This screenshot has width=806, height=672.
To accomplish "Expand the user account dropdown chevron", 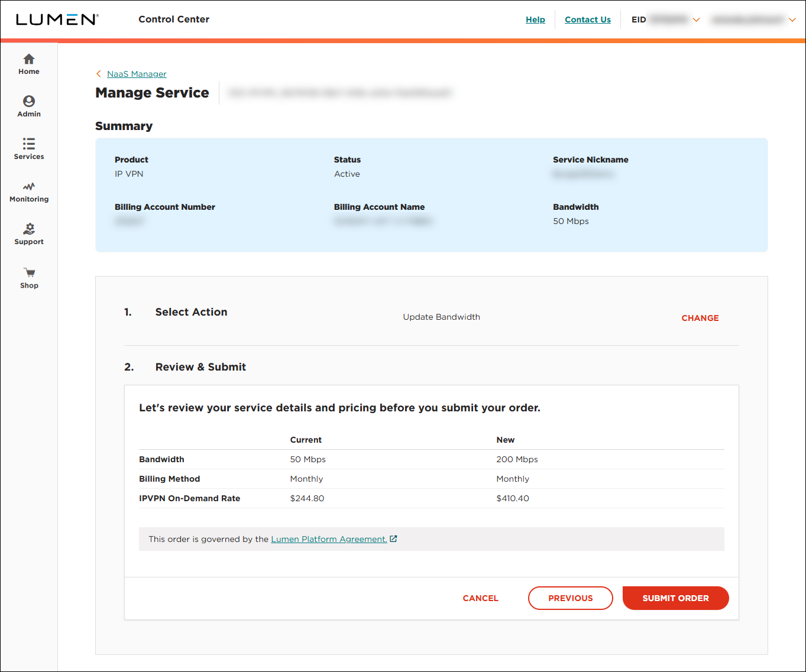I will (x=792, y=20).
